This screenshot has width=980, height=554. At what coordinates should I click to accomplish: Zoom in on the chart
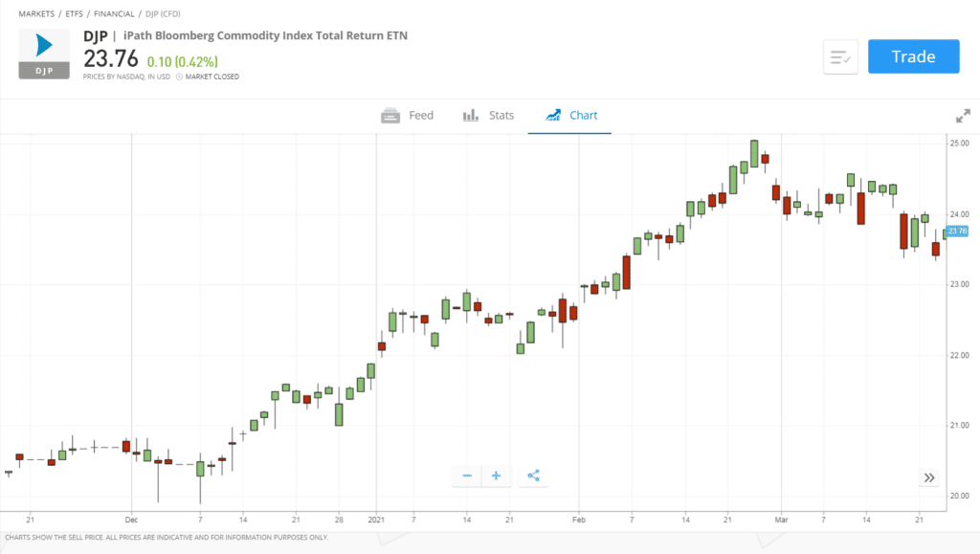click(x=496, y=476)
